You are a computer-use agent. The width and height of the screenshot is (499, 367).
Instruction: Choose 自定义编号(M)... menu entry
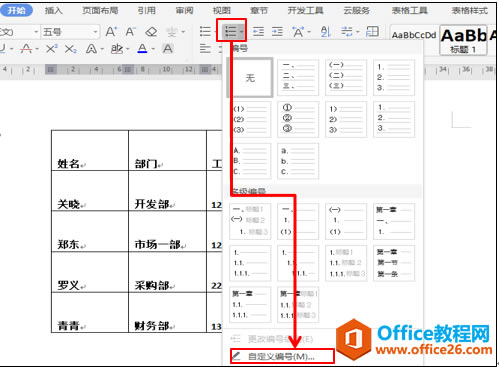point(282,356)
